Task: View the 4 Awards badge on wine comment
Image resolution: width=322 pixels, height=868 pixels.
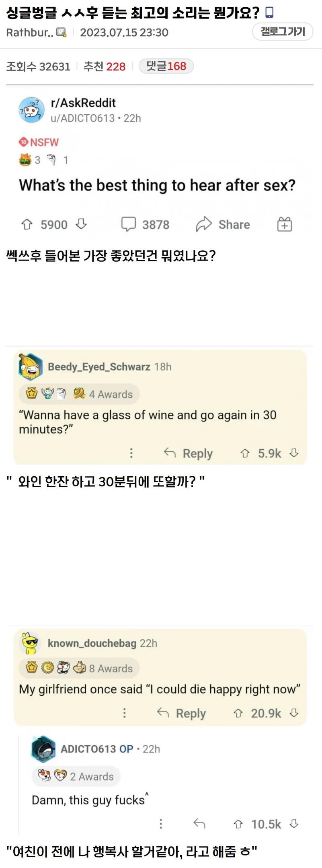Action: click(79, 394)
